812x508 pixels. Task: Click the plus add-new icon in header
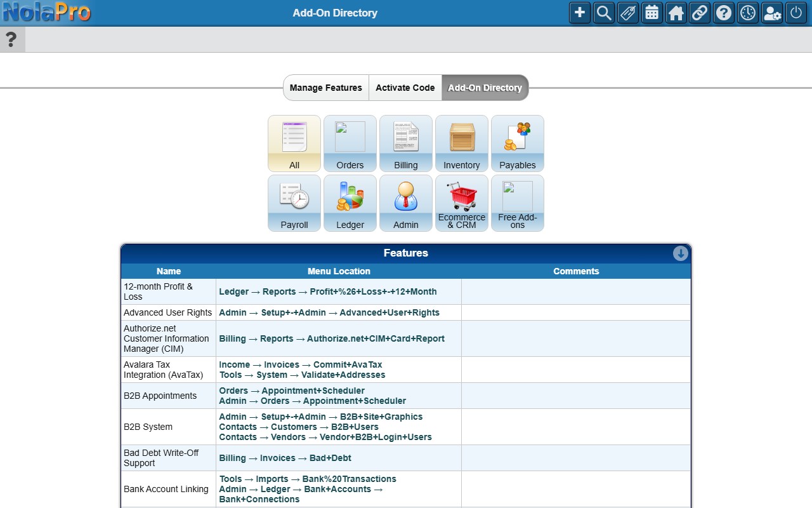click(x=580, y=13)
